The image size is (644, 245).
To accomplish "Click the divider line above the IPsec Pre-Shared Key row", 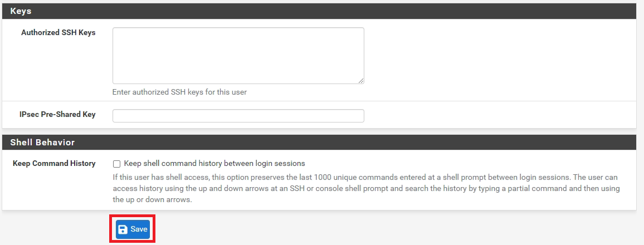I will (319, 101).
